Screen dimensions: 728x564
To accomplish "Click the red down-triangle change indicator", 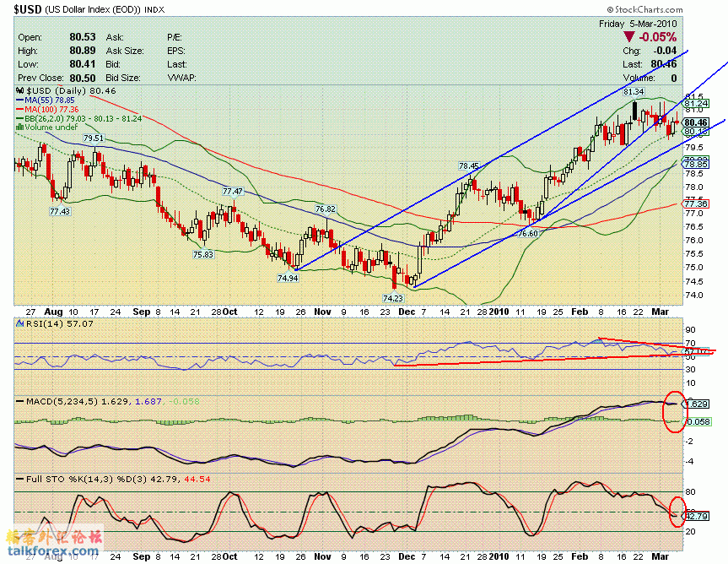I will point(628,36).
